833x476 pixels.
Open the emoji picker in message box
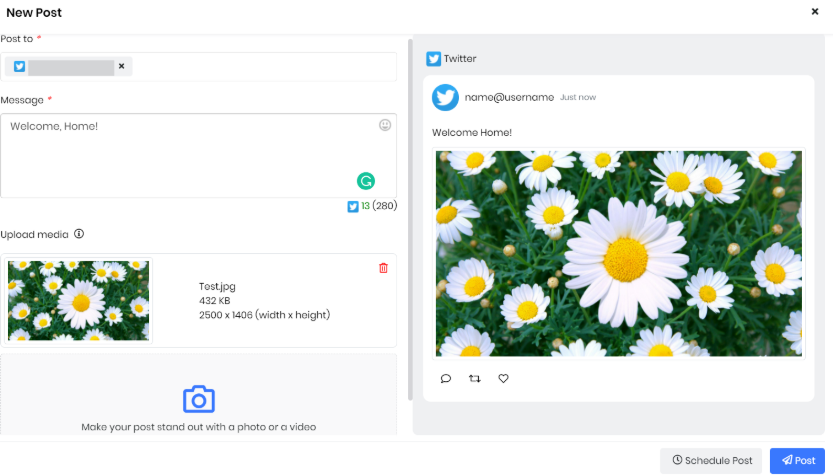coord(385,125)
